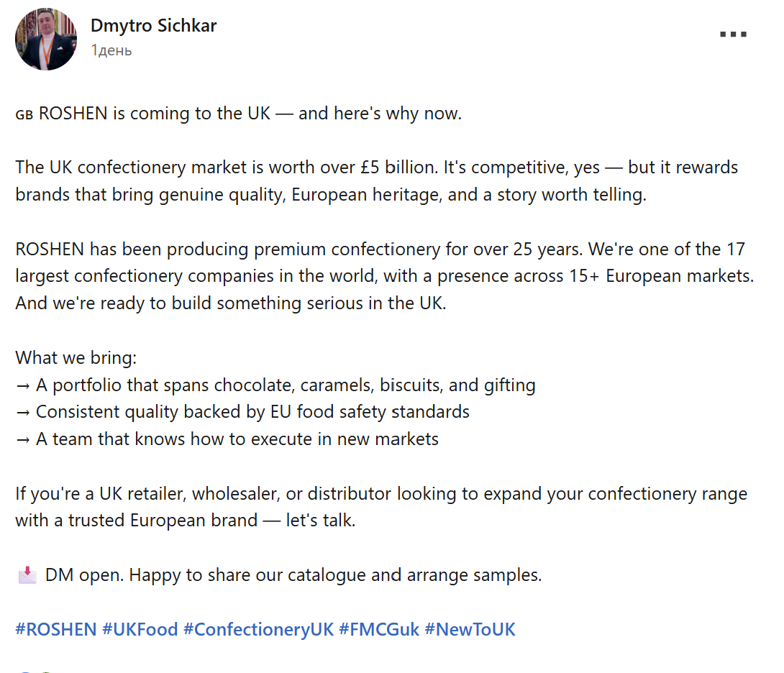The image size is (784, 673).
Task: Open the #ROSHEN hashtag
Action: pyautogui.click(x=56, y=630)
